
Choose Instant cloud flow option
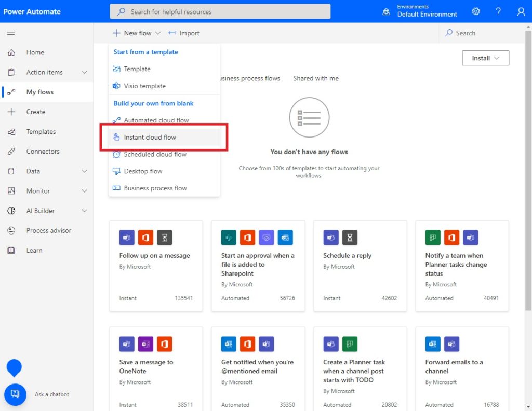(164, 137)
